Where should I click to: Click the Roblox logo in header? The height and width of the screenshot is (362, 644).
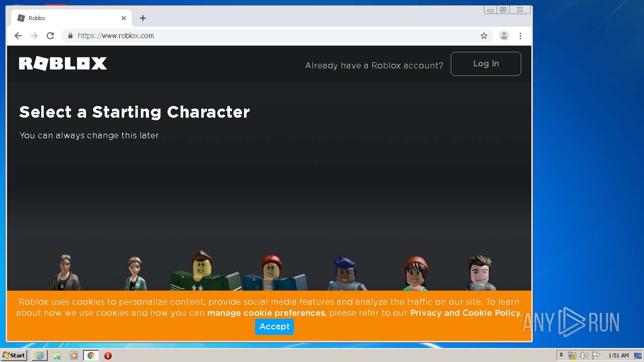[x=63, y=63]
